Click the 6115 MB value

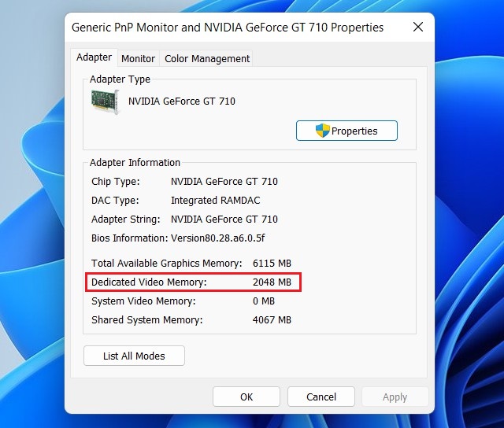click(x=272, y=264)
